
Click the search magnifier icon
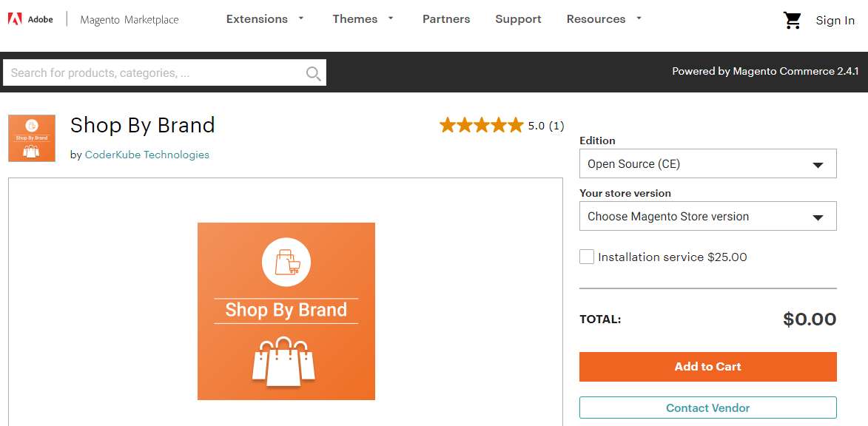pyautogui.click(x=313, y=73)
